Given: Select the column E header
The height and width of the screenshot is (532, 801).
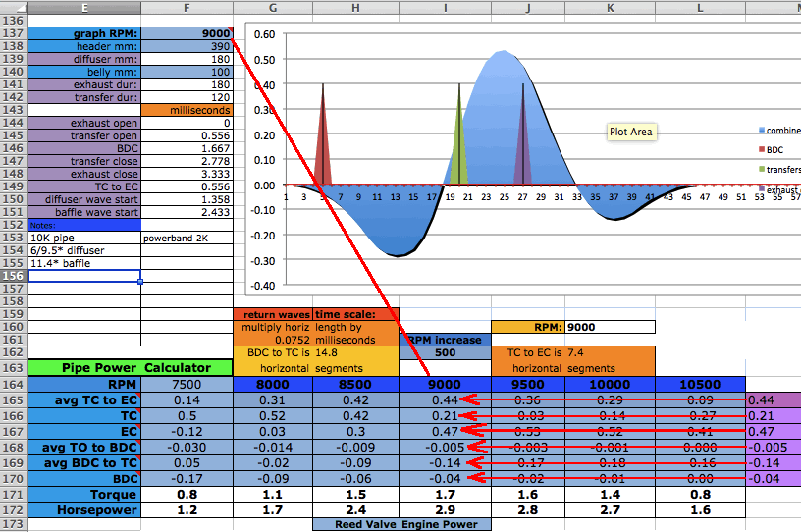Looking at the screenshot, I should [x=84, y=7].
